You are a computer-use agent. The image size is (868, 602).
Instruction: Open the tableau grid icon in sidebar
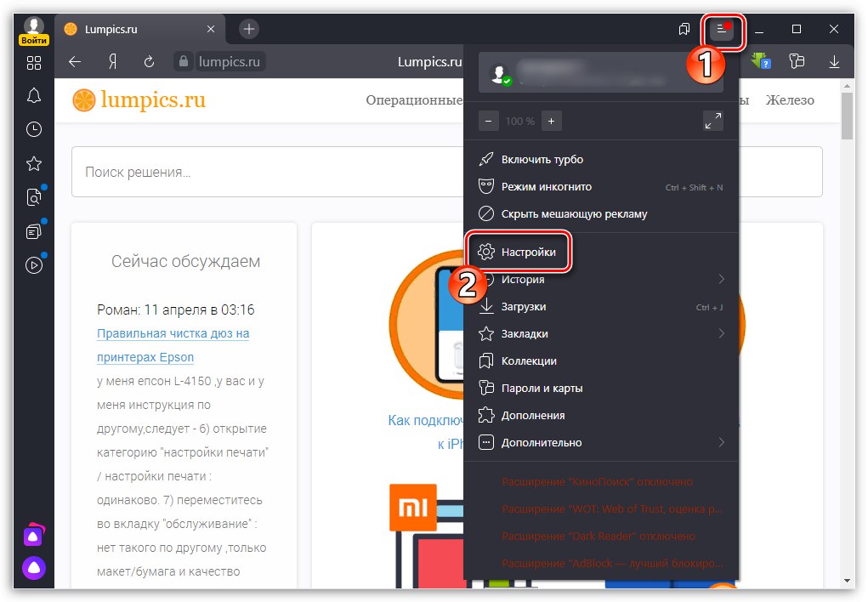point(34,63)
